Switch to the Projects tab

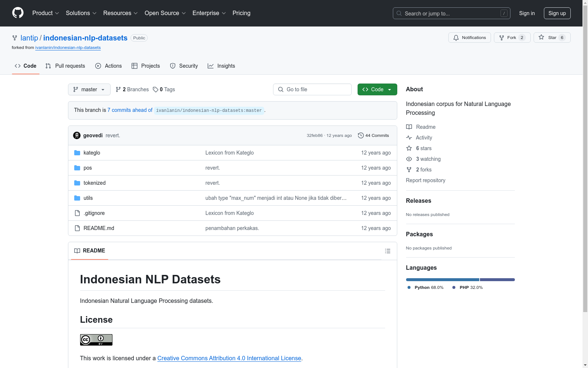point(146,66)
